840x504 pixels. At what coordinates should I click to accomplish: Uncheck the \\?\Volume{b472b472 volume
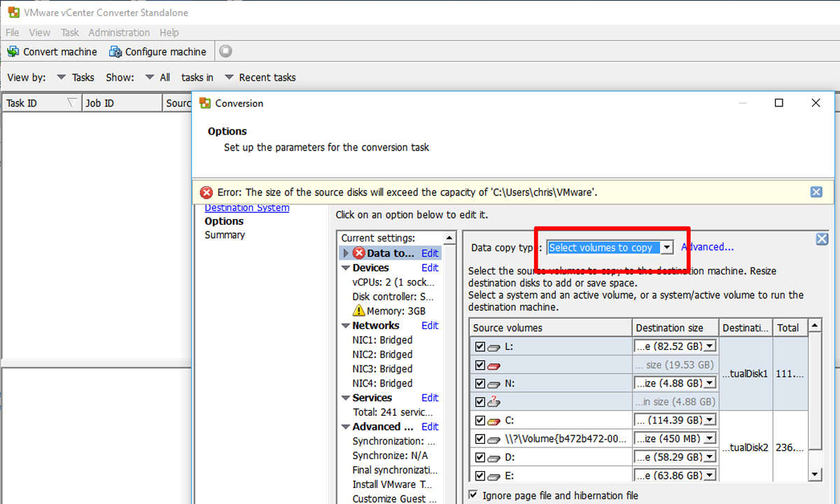coord(479,439)
